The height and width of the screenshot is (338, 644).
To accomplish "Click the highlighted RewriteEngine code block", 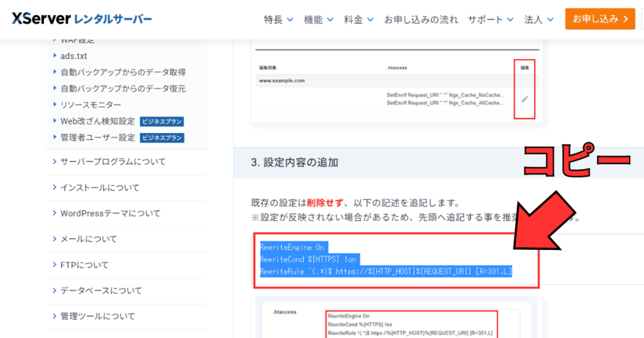I will (x=386, y=259).
